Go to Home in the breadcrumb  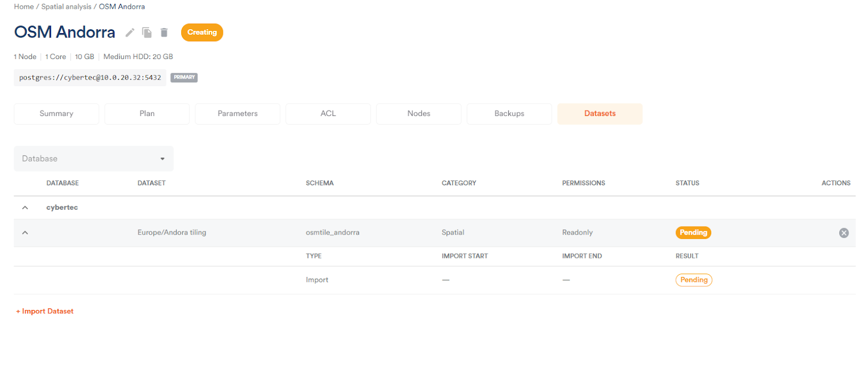pyautogui.click(x=24, y=7)
